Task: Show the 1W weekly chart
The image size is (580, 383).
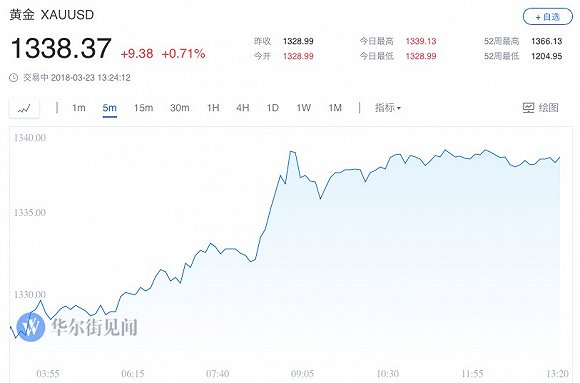Action: pos(303,108)
